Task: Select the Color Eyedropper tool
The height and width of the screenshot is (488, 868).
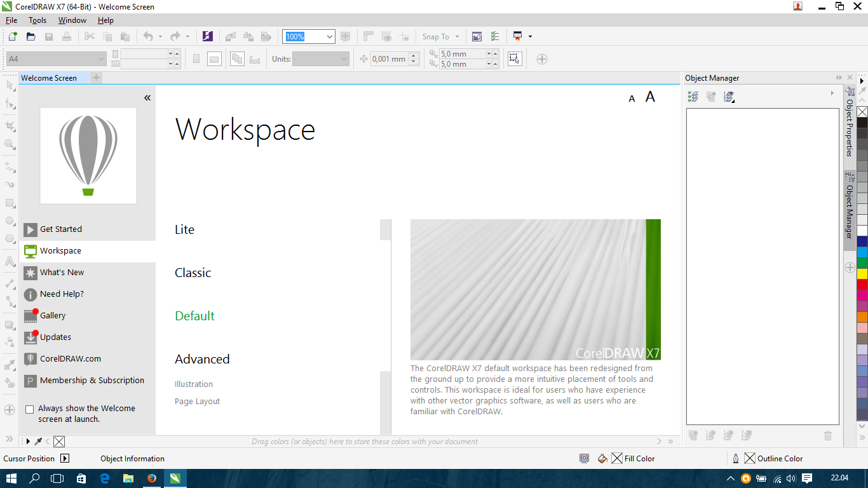Action: tap(10, 365)
